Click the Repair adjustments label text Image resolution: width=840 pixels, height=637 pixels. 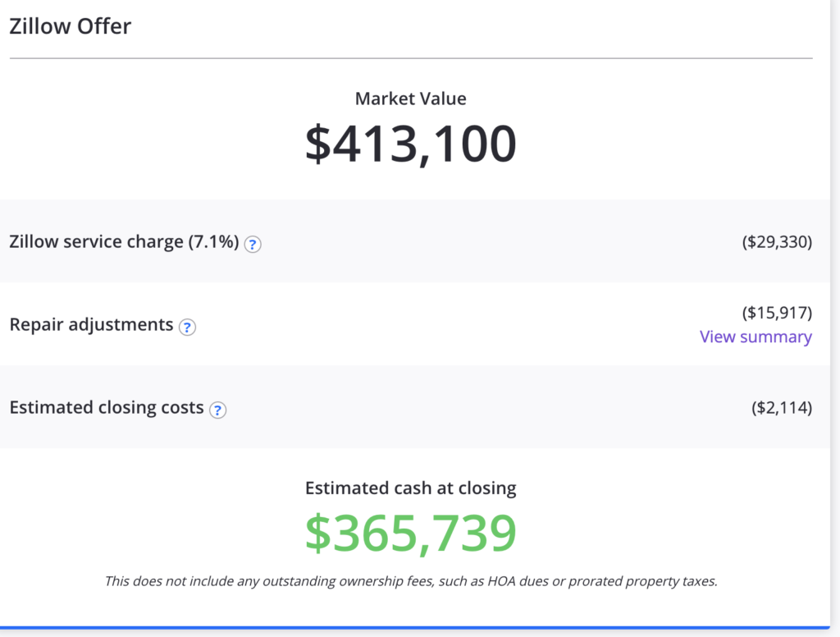(91, 324)
